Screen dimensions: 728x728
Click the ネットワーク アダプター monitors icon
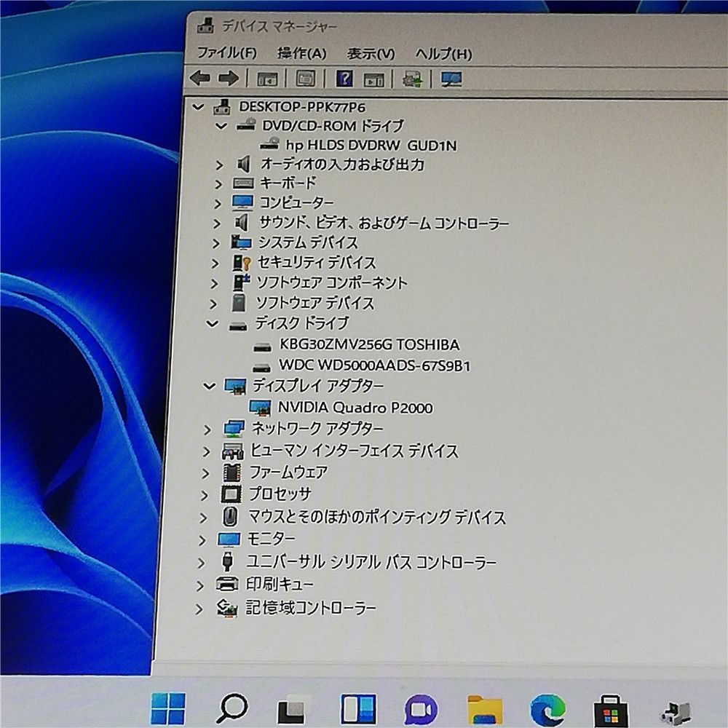tap(234, 429)
